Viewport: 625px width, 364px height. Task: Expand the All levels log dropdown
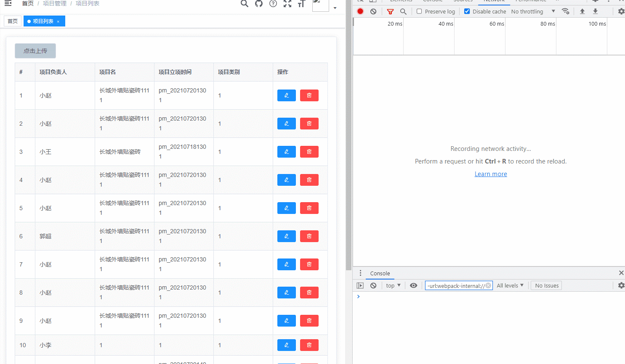coord(510,285)
